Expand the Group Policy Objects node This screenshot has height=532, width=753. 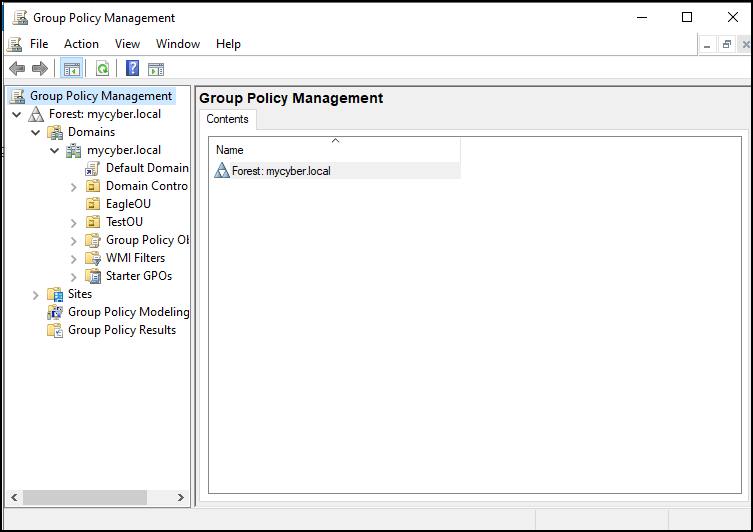pos(73,241)
